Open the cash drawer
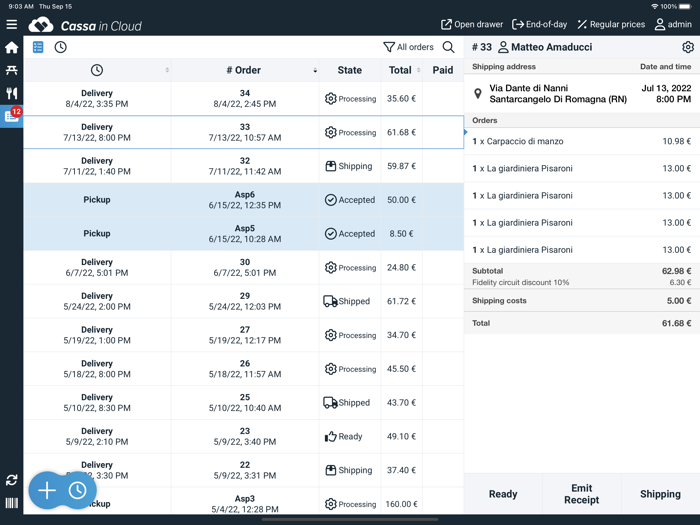The image size is (700, 525). (x=472, y=25)
